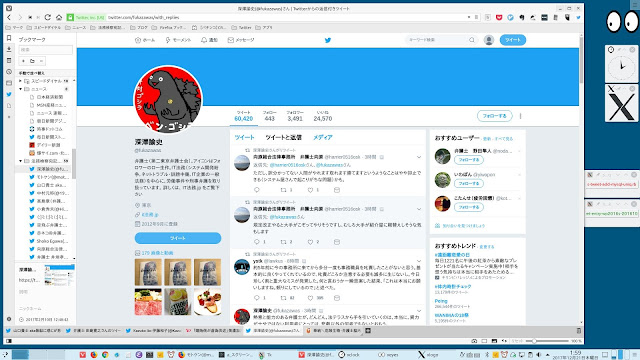Open new tab with plus button in tab bar
Viewport: 640px width, 360px height.
[x=368, y=331]
